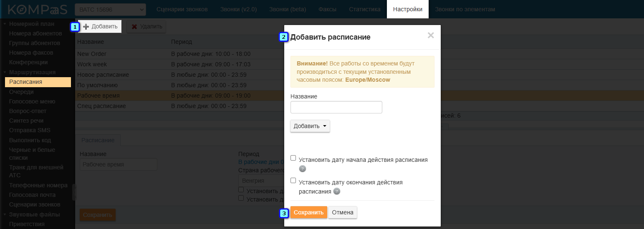
Task: Open Голосовая почта in sidebar
Action: 32,195
